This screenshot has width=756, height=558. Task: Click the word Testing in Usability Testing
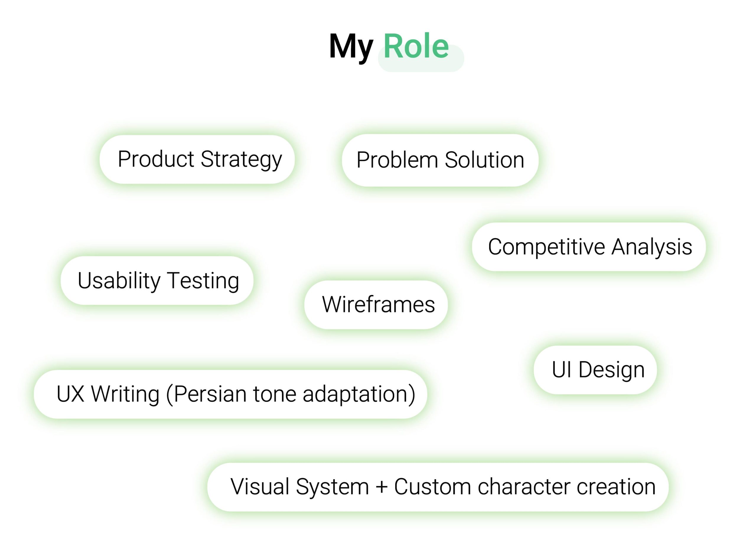(203, 281)
